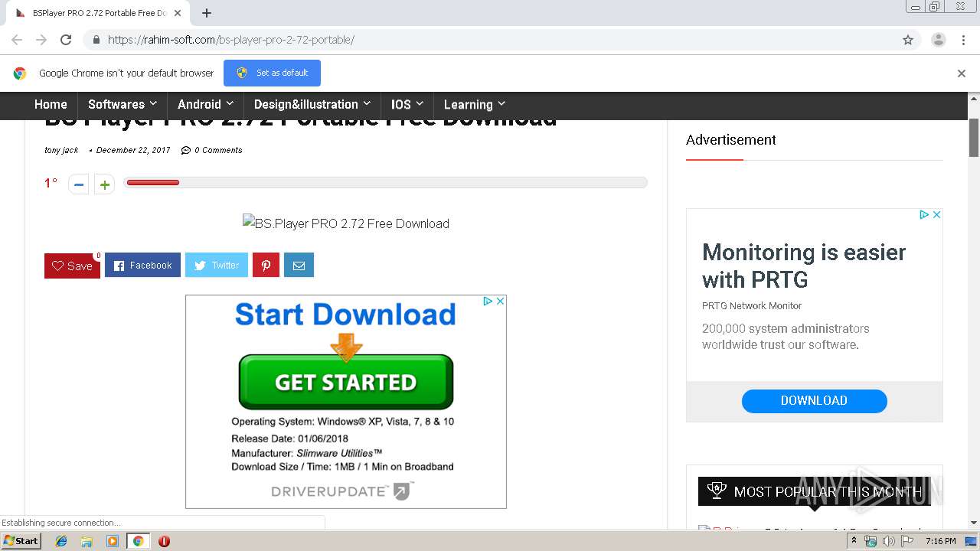Click the address bar URL

coord(230,40)
